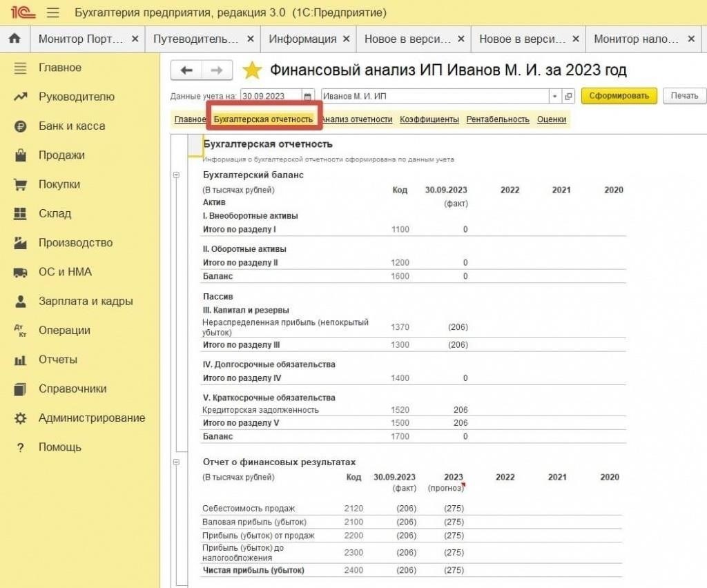Close the Монитор Порт… tab
707x588 pixels.
click(135, 39)
